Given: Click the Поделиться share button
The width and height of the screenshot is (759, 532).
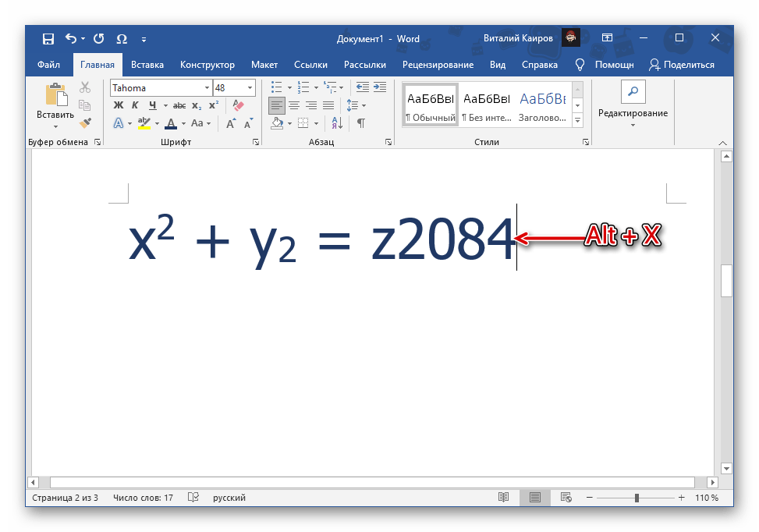Looking at the screenshot, I should pos(681,65).
